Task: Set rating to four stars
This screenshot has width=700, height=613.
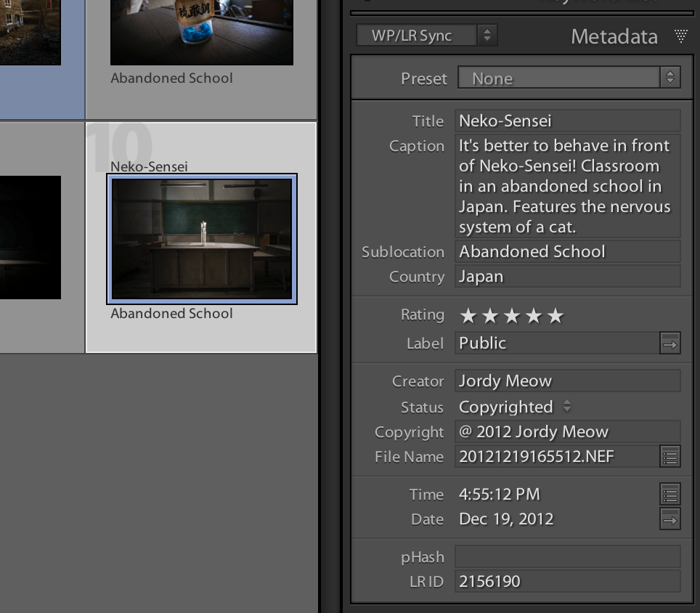Action: (x=534, y=316)
